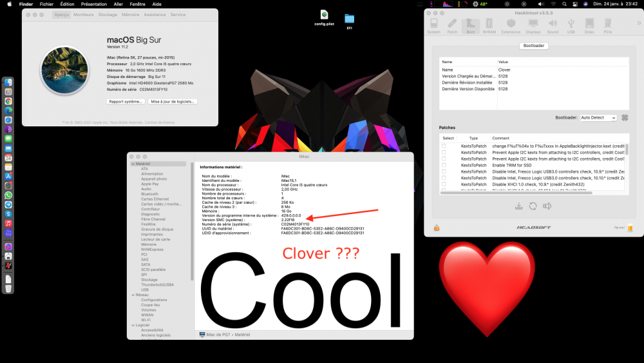
Task: Select Thunderbolt/USB4 in system report sidebar
Action: click(x=157, y=285)
